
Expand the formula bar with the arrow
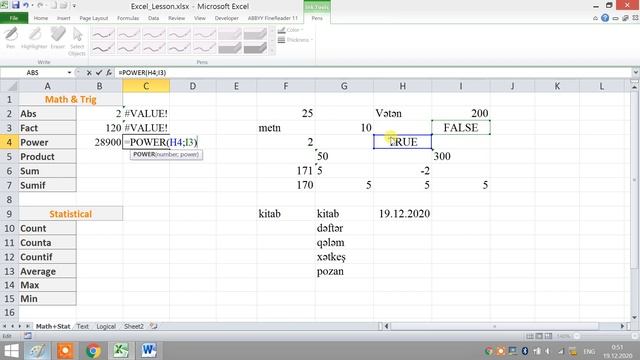click(636, 73)
